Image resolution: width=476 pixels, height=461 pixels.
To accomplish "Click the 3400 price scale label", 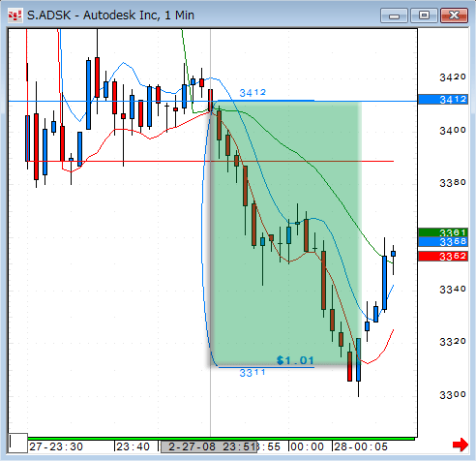I will tap(453, 130).
